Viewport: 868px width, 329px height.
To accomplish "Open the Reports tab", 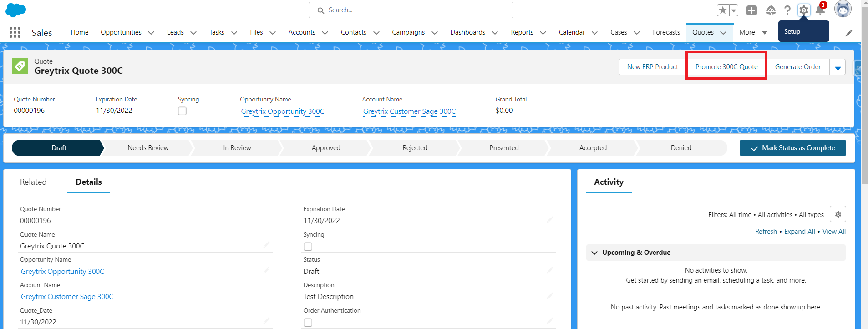I will pyautogui.click(x=522, y=32).
